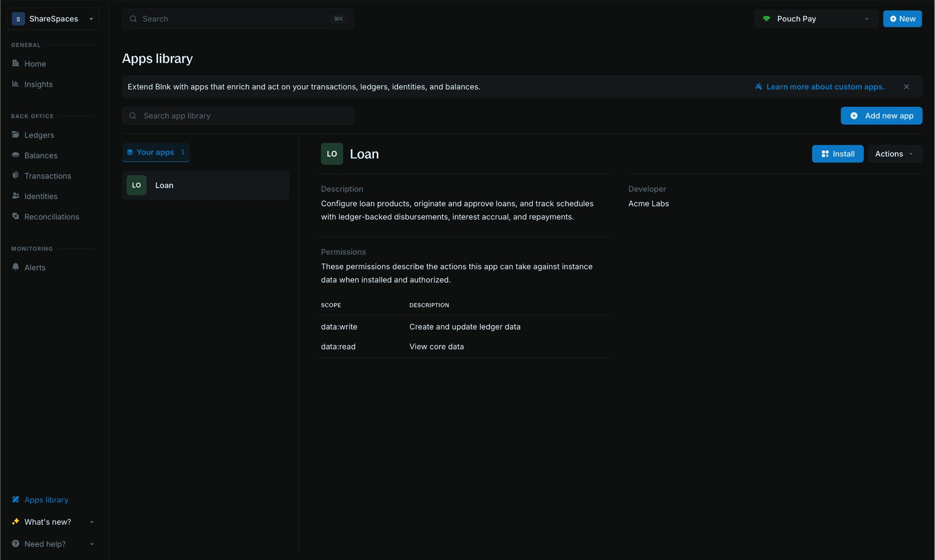Click the Reconciliations icon

pos(16,216)
